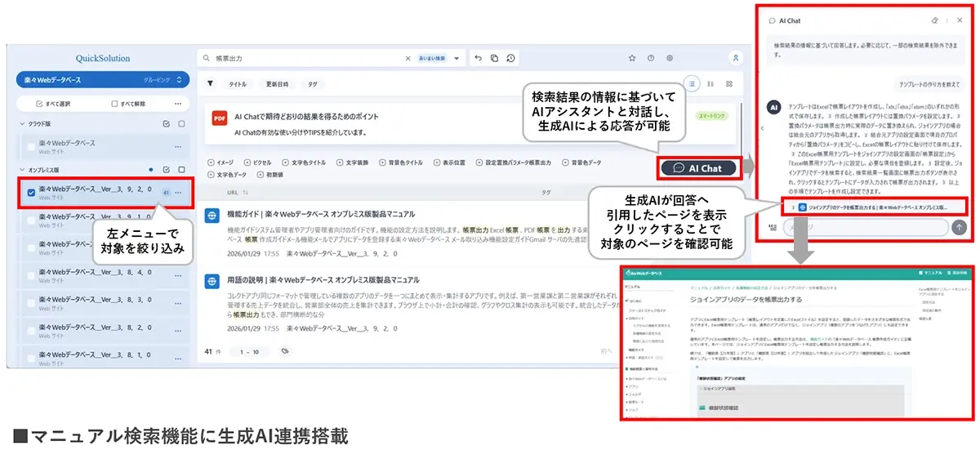Add the 設定置換パラメータ帳票出力 related keyword
This screenshot has height=450, width=980.
514,163
